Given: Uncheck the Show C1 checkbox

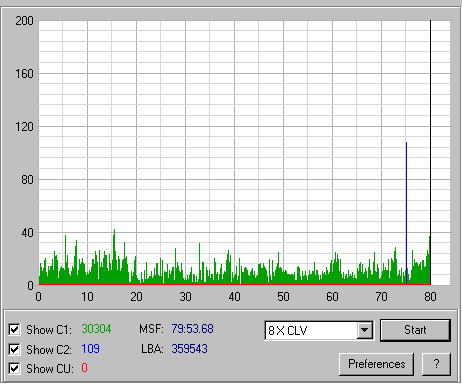Looking at the screenshot, I should pyautogui.click(x=14, y=330).
